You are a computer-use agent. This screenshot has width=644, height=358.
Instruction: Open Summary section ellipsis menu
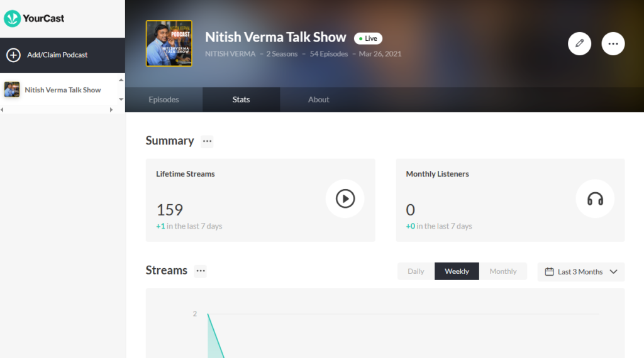[207, 141]
